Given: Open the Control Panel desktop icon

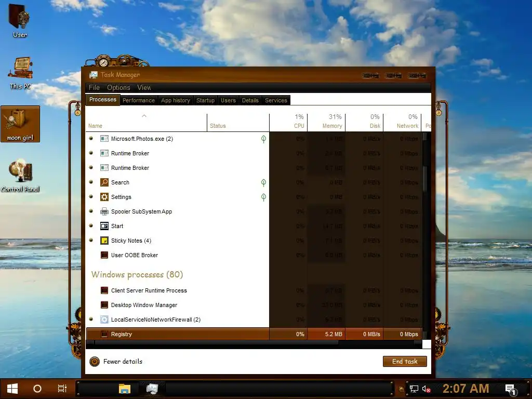Looking at the screenshot, I should 20,176.
